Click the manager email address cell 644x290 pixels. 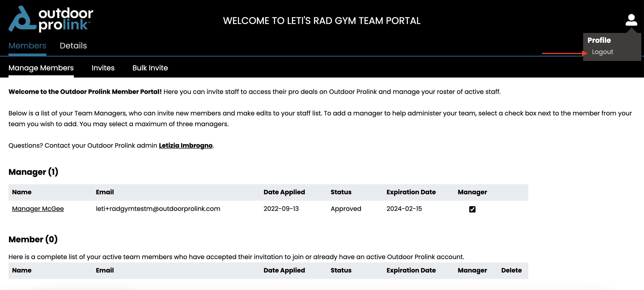158,209
